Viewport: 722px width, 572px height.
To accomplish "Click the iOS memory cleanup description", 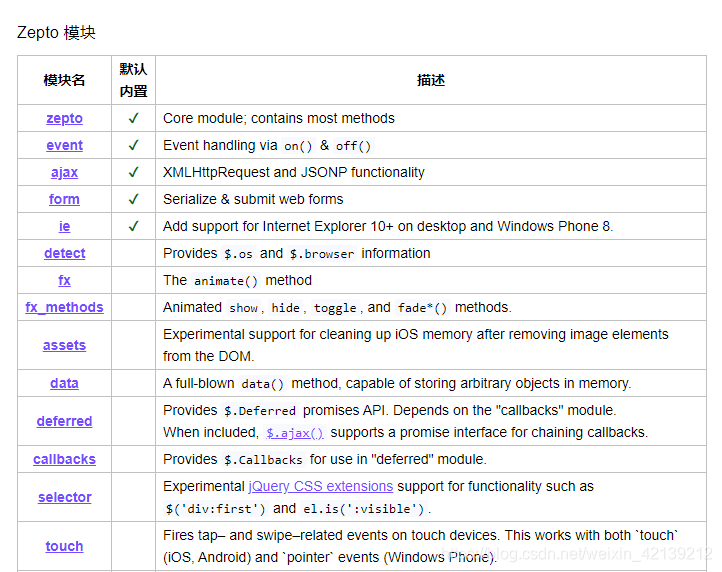I will [x=415, y=345].
